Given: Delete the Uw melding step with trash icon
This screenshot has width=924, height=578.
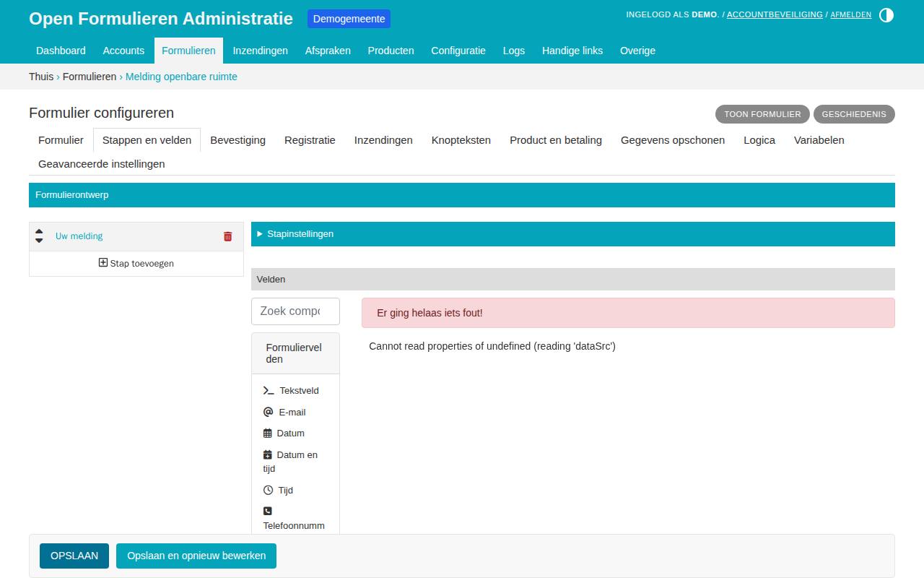Looking at the screenshot, I should [228, 236].
